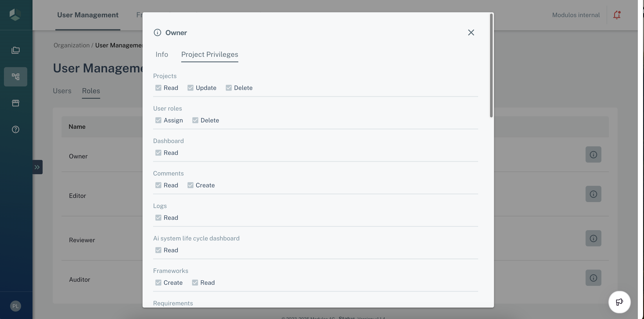
Task: Toggle User roles Assign checkbox
Action: point(158,120)
